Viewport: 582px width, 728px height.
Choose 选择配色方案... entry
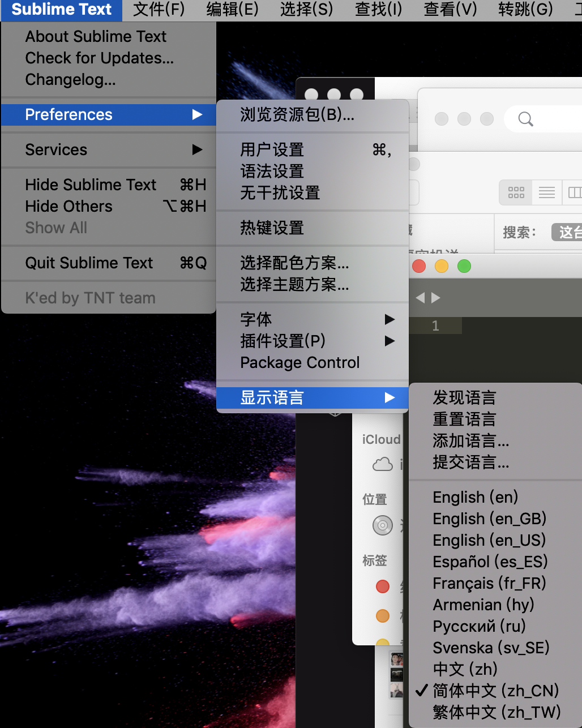tap(313, 263)
